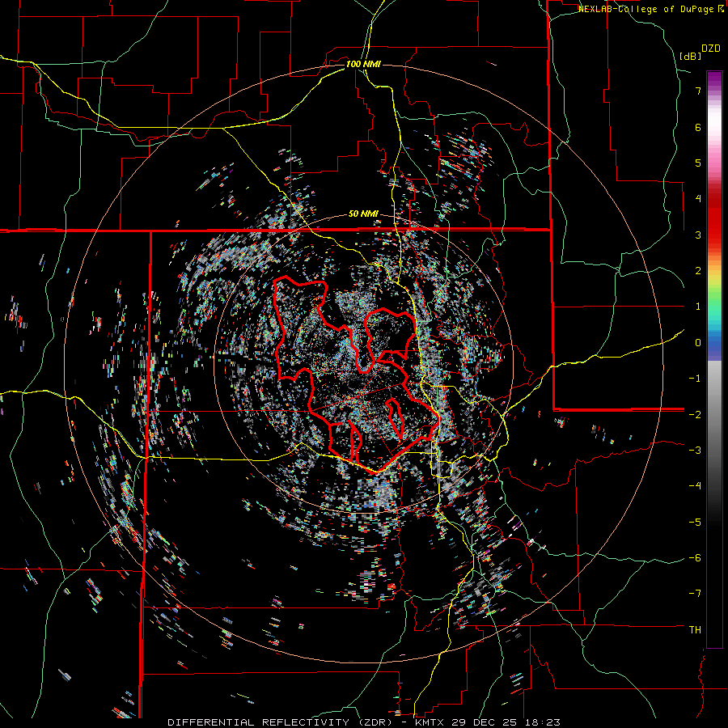
Task: Click the 1 value on the color scale
Action: pyautogui.click(x=698, y=307)
